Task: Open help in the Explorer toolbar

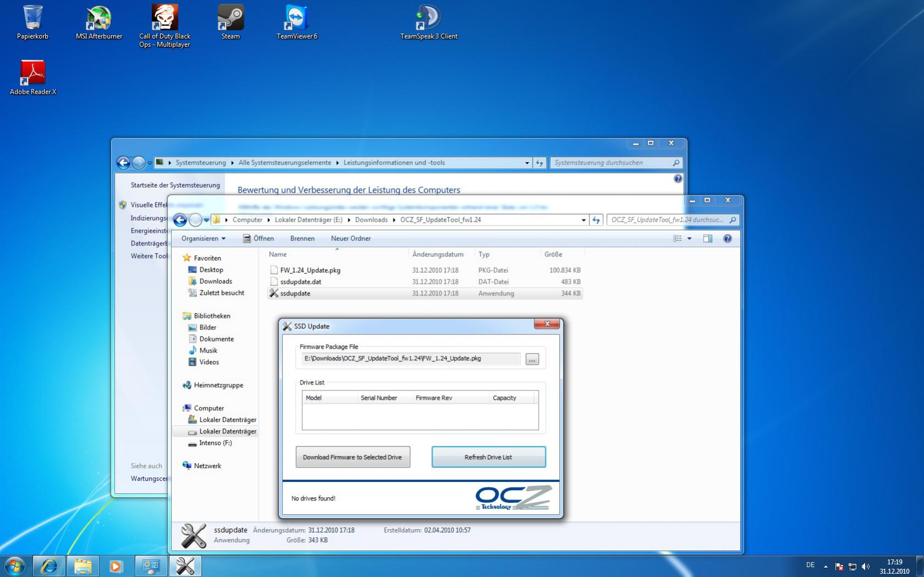Action: coord(728,238)
